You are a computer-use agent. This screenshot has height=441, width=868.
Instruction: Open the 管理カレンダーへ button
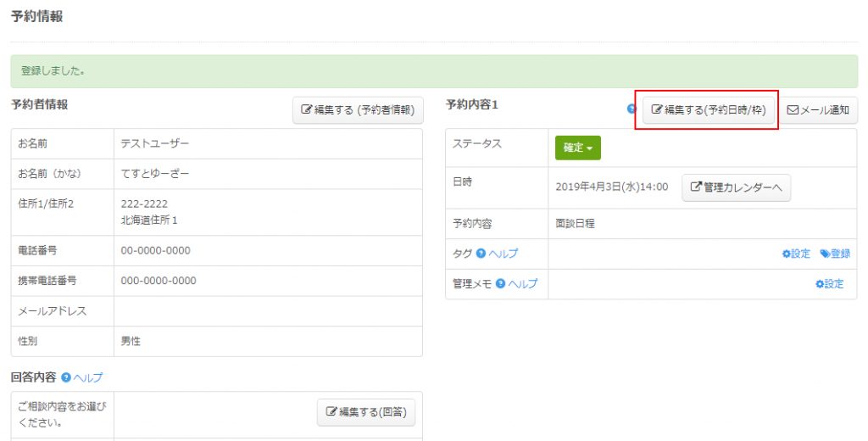736,187
